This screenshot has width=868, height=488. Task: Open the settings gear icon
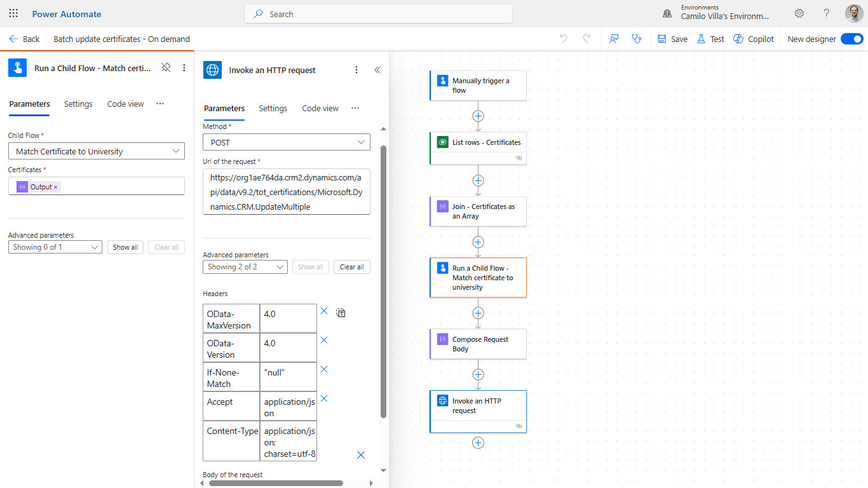click(799, 13)
